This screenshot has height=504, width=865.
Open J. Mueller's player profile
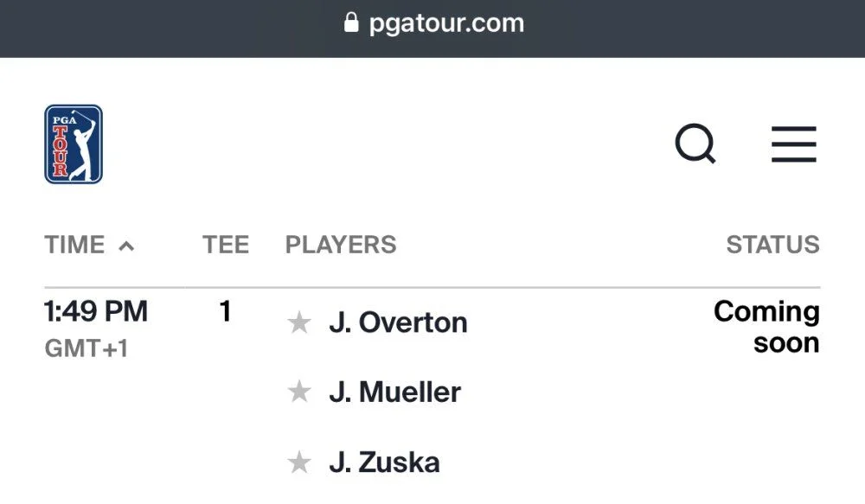point(395,392)
